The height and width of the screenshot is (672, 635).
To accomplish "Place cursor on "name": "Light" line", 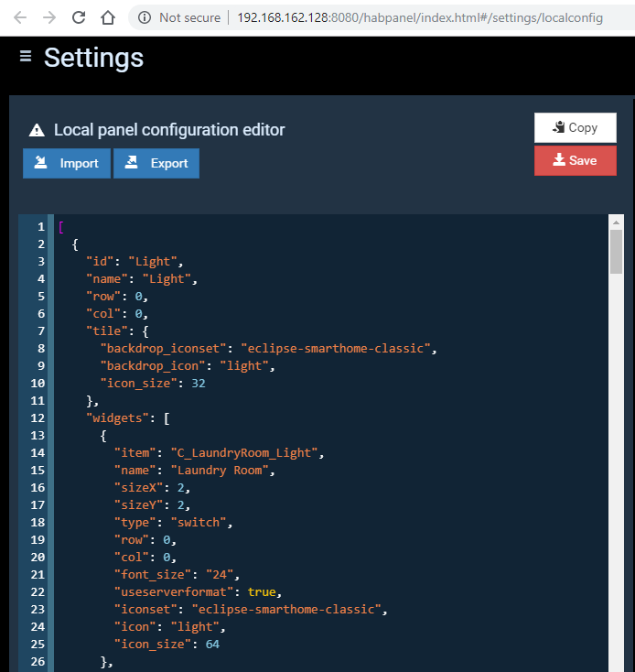I will tap(141, 279).
